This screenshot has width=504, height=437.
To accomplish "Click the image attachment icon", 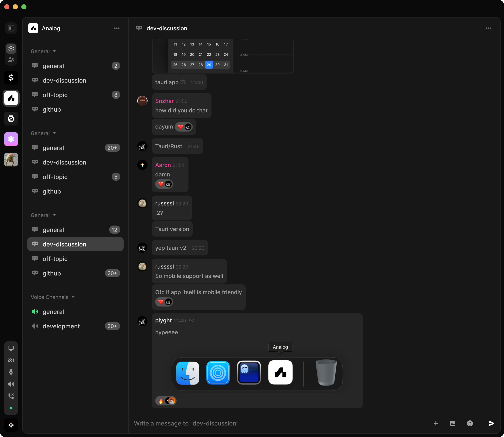I will point(453,424).
